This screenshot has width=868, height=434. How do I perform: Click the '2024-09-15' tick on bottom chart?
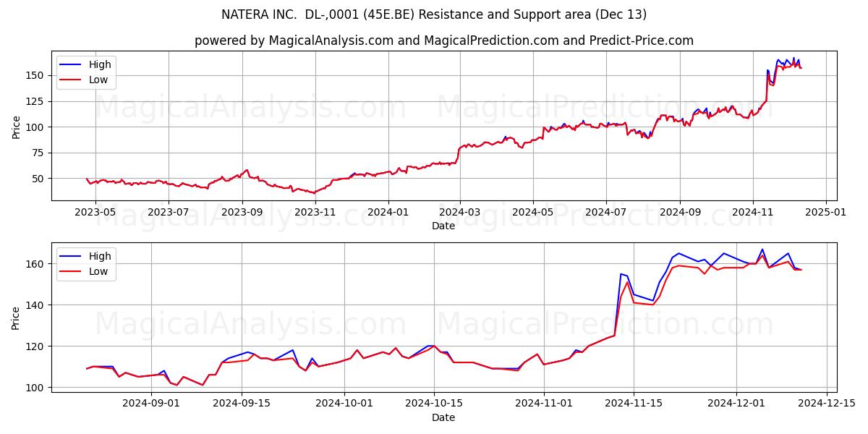click(x=242, y=404)
